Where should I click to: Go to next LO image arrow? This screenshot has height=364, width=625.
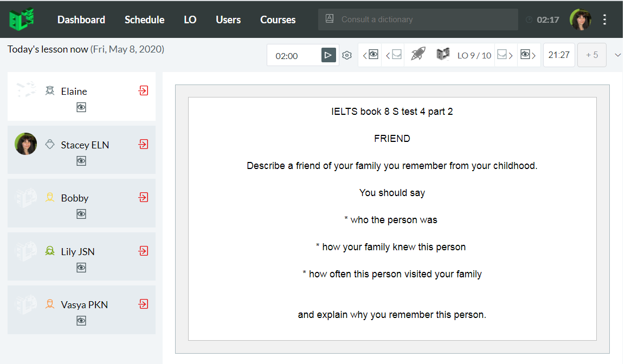pyautogui.click(x=505, y=55)
